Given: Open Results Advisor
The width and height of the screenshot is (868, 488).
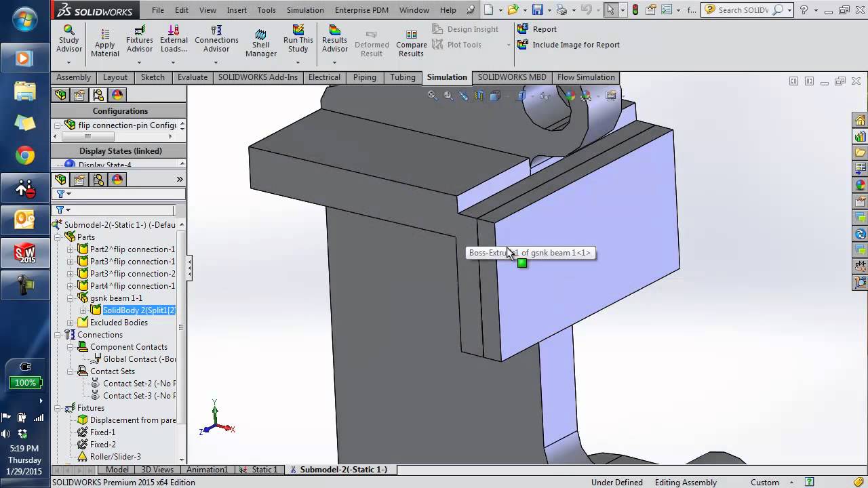Looking at the screenshot, I should [334, 40].
